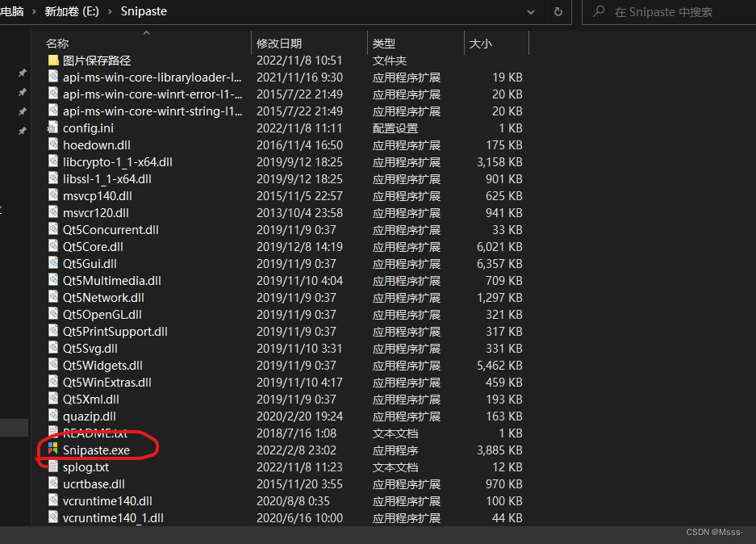The width and height of the screenshot is (756, 544).
Task: Click the ucrtbase.dll file icon
Action: [53, 483]
